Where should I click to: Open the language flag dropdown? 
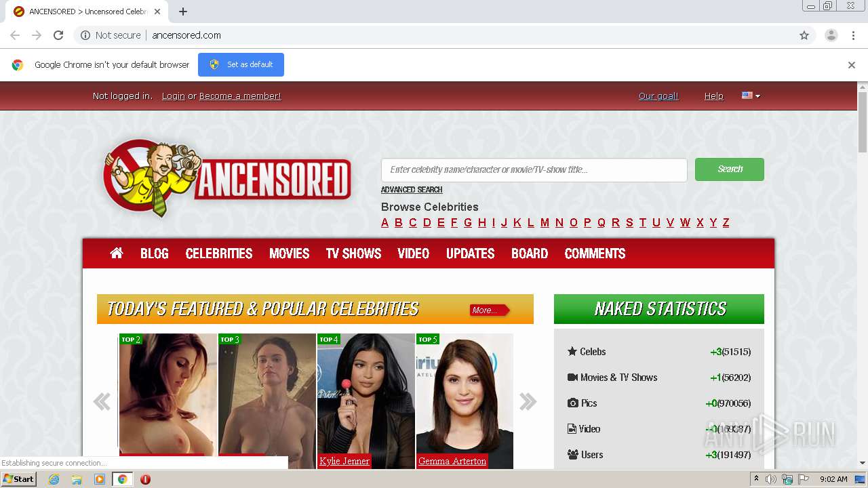(x=751, y=96)
